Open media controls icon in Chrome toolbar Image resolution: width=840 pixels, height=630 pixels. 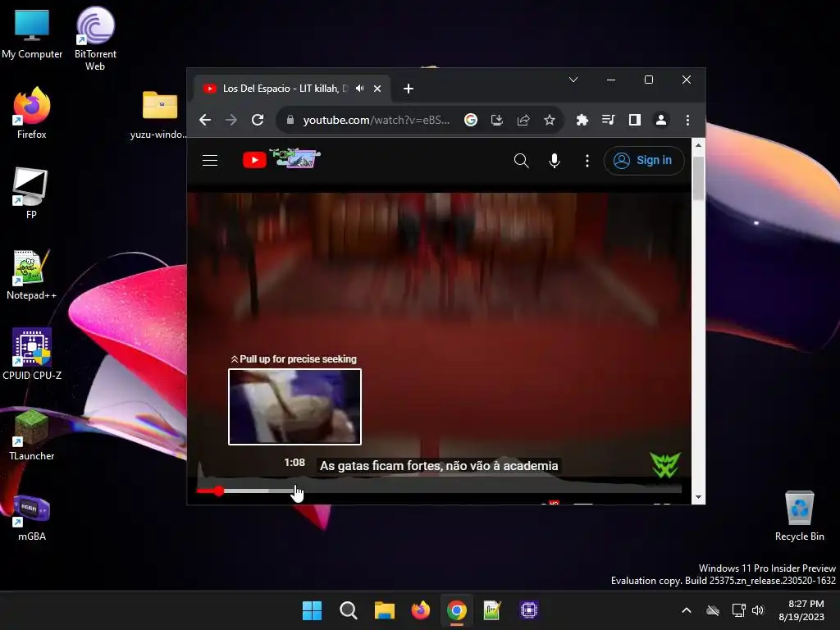click(x=608, y=120)
